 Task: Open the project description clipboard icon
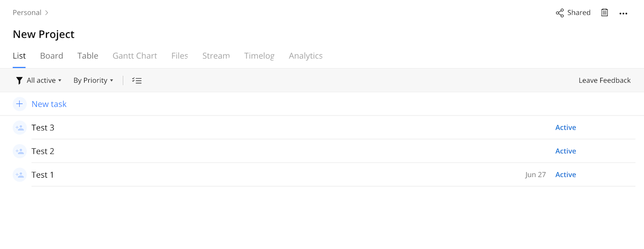pyautogui.click(x=604, y=13)
